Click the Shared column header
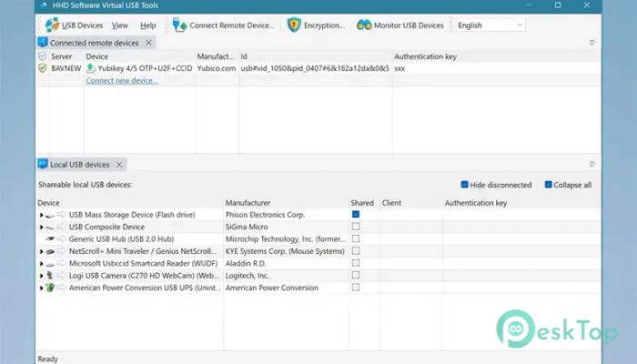 click(362, 203)
